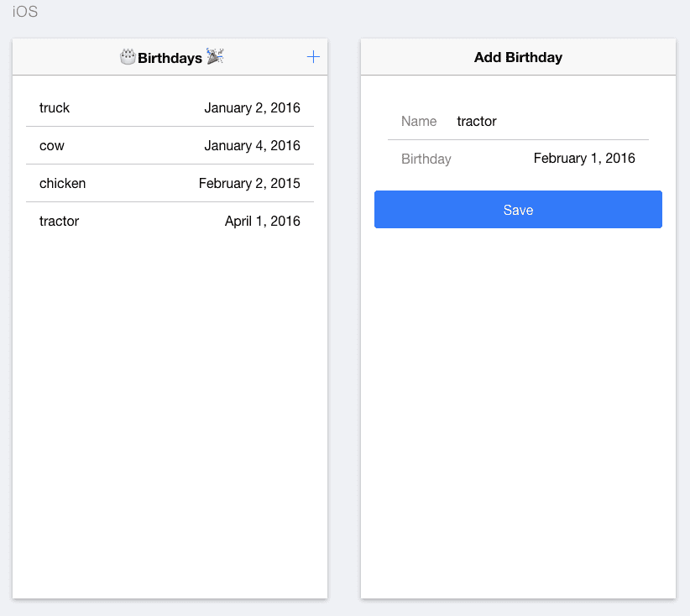The image size is (690, 616).
Task: Click the blue Save button
Action: [518, 210]
